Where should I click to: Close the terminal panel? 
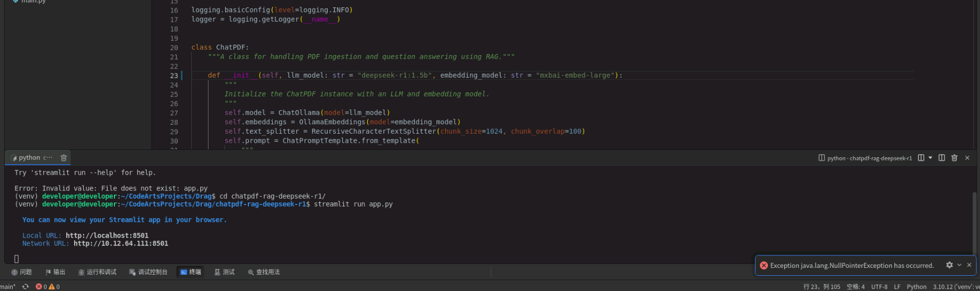pyautogui.click(x=967, y=158)
